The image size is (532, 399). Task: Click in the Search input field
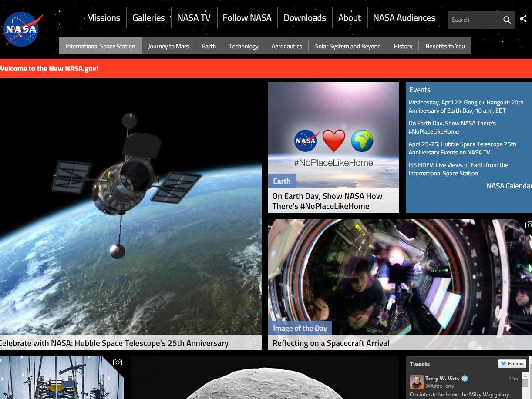pyautogui.click(x=474, y=20)
